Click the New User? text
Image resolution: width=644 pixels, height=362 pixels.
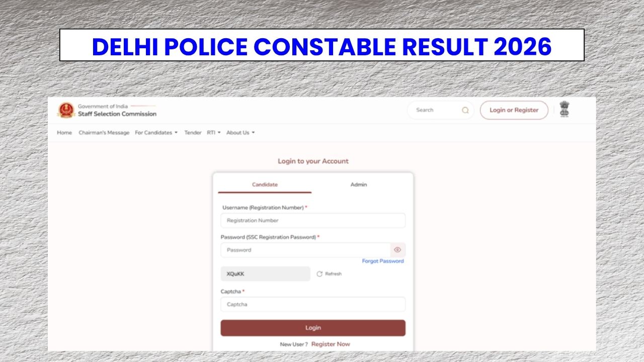(294, 344)
